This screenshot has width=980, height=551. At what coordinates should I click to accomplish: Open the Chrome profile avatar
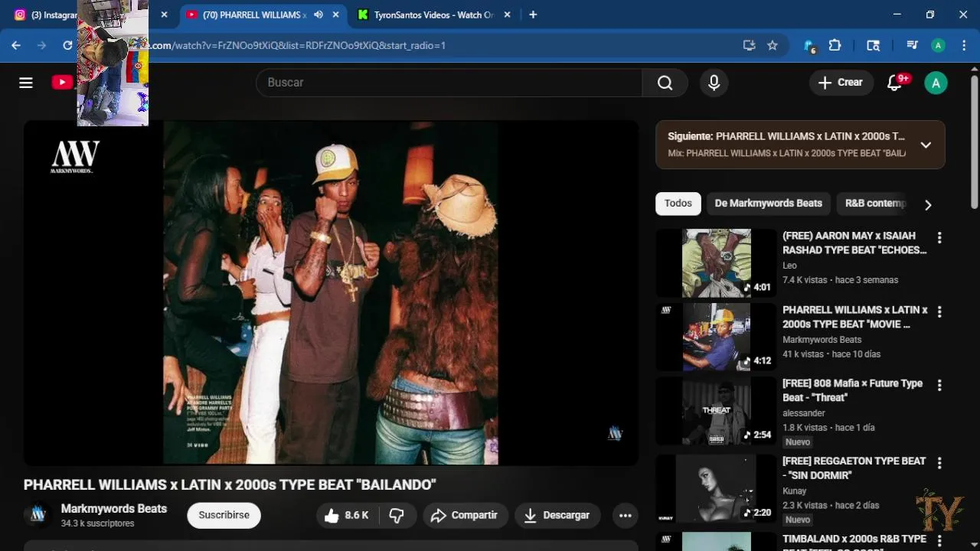(x=938, y=45)
